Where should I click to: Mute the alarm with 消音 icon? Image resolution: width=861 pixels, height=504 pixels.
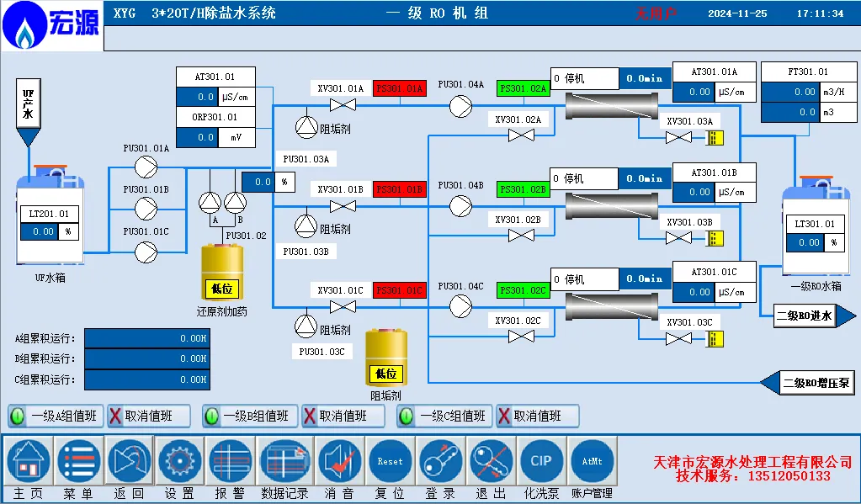pyautogui.click(x=339, y=461)
